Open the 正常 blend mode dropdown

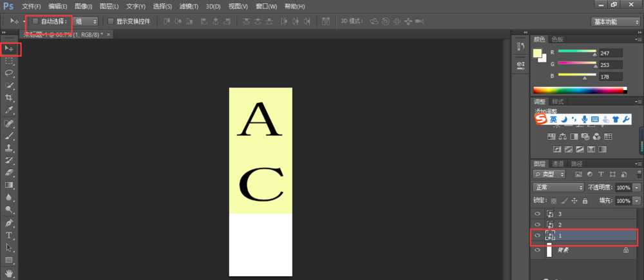[x=558, y=187]
